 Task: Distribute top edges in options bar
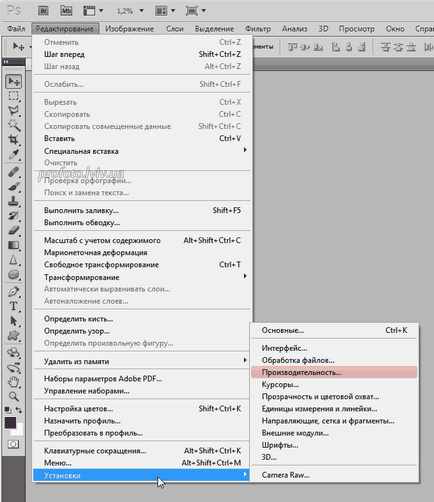[386, 47]
